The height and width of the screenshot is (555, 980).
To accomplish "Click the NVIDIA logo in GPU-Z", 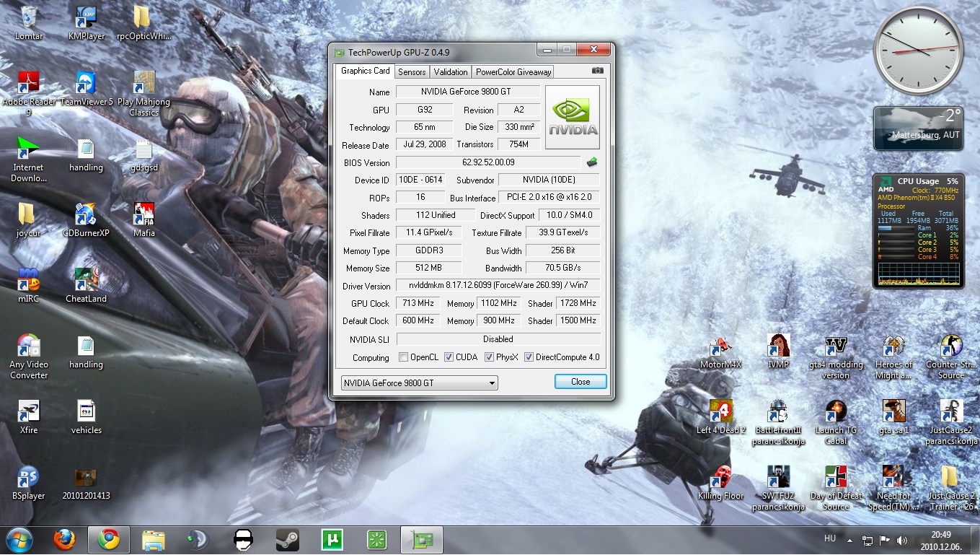I will point(573,117).
